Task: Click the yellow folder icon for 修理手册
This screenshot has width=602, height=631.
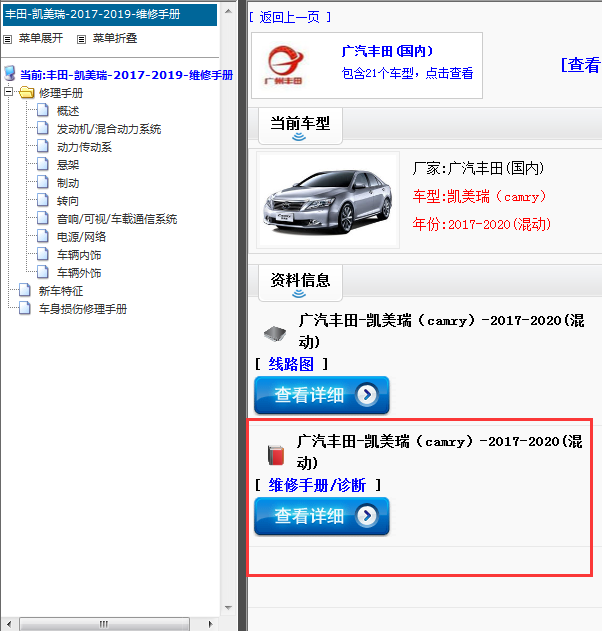Action: tap(27, 92)
